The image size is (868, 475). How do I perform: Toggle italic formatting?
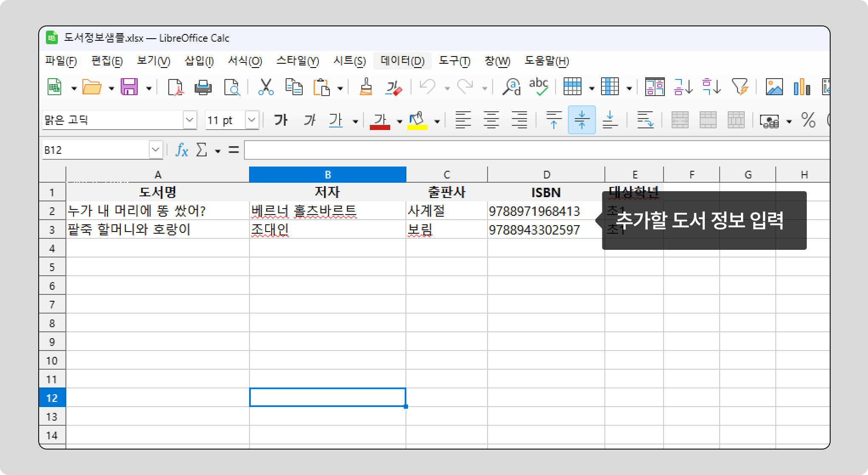pos(309,121)
